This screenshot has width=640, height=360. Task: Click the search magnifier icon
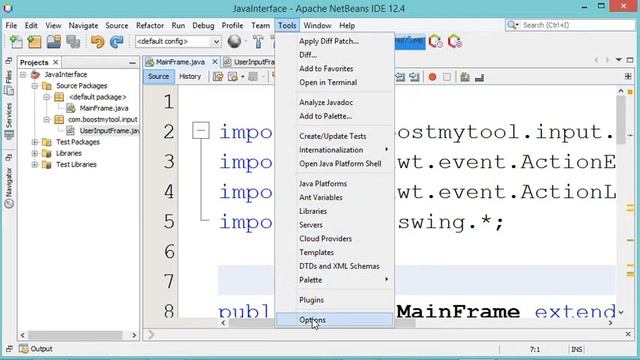pyautogui.click(x=511, y=25)
